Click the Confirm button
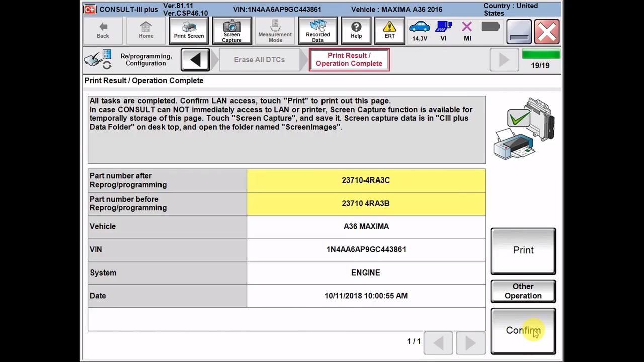Screen dimensions: 644x362 (x=523, y=331)
